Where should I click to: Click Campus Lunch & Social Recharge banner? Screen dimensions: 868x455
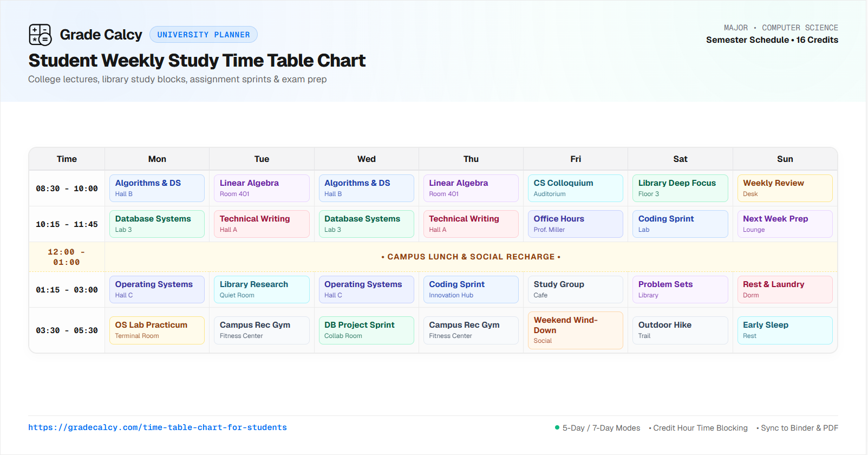point(471,257)
